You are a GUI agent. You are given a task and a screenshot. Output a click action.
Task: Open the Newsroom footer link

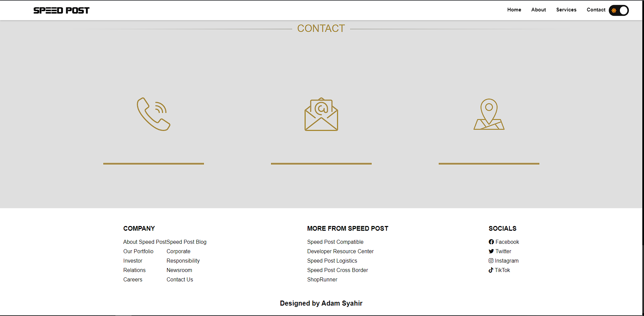pyautogui.click(x=179, y=270)
